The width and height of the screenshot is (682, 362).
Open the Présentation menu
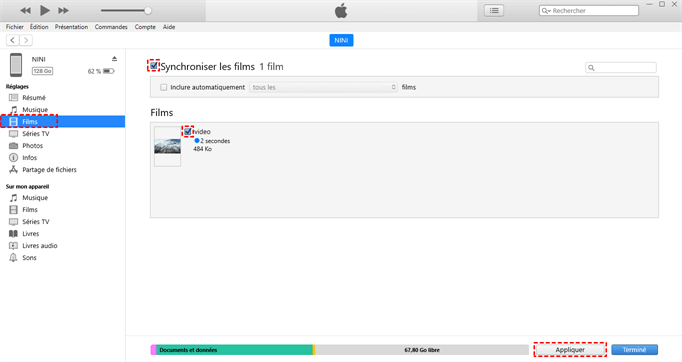tap(71, 27)
